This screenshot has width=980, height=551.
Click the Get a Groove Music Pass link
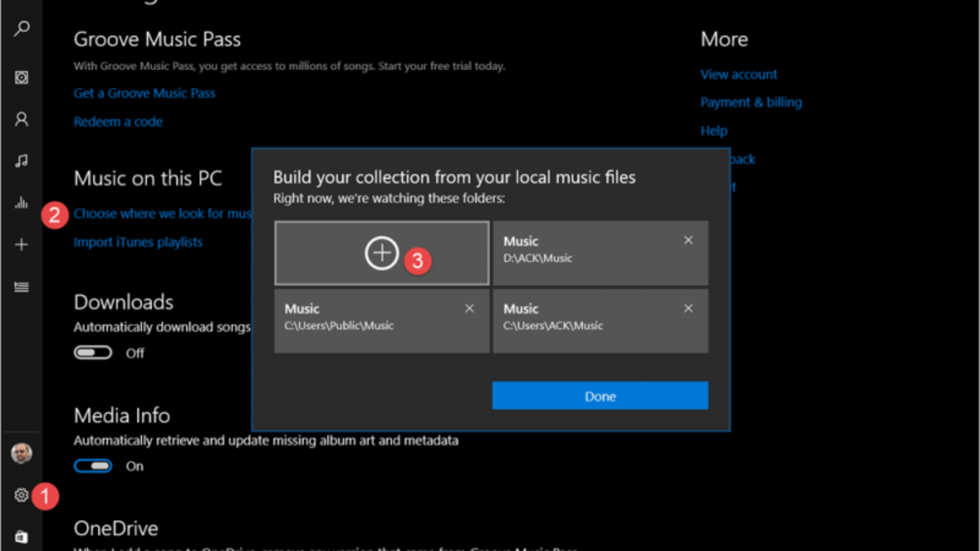[x=145, y=93]
